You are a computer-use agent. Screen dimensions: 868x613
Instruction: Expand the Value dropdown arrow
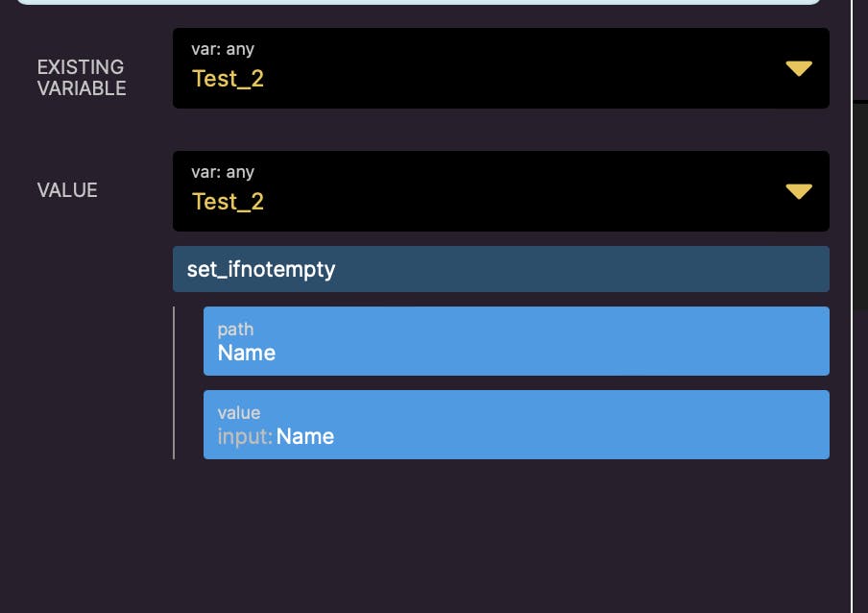pos(799,191)
